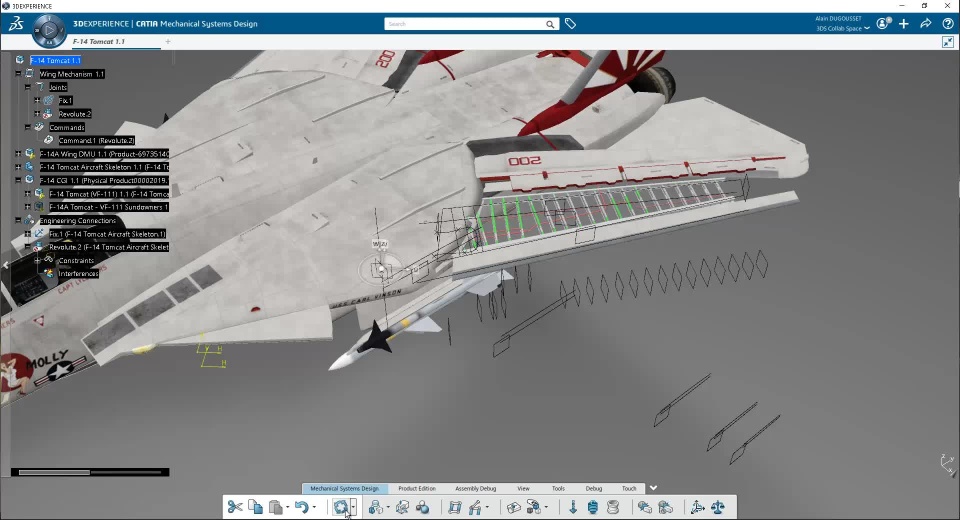Image resolution: width=960 pixels, height=520 pixels.
Task: Expand the F-14A Wing DMU 1.1 node
Action: (18, 154)
